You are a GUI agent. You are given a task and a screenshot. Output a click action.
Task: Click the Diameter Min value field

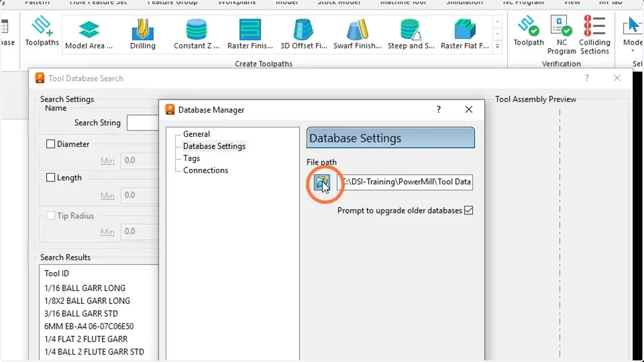140,160
